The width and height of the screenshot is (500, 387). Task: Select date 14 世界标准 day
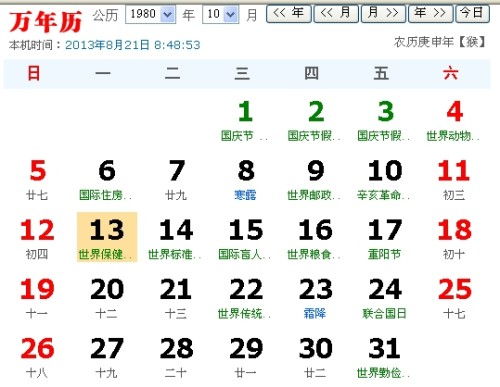point(176,239)
